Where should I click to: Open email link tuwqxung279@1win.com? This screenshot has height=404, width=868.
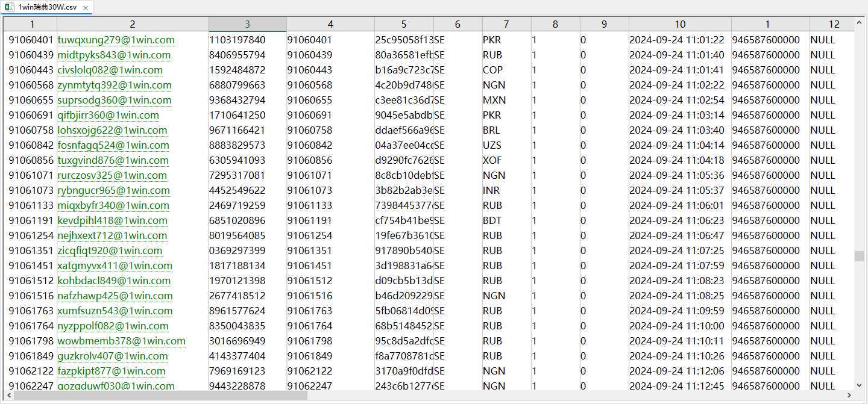[116, 40]
